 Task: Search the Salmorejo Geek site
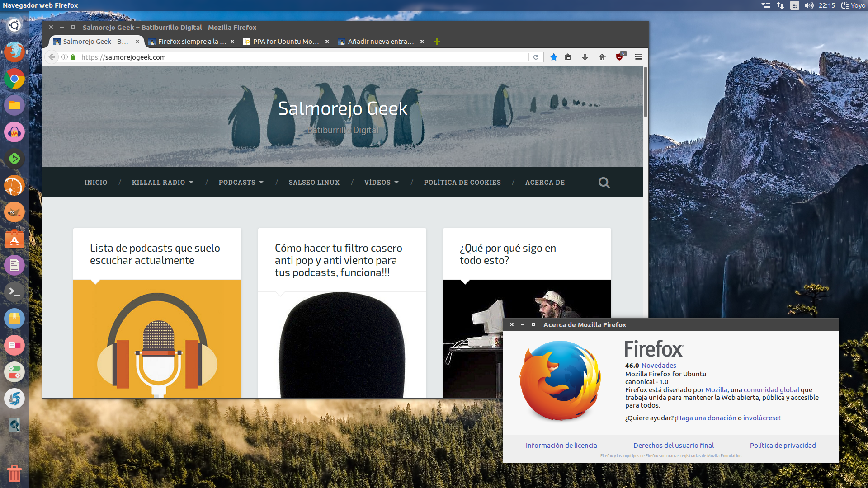pos(604,183)
